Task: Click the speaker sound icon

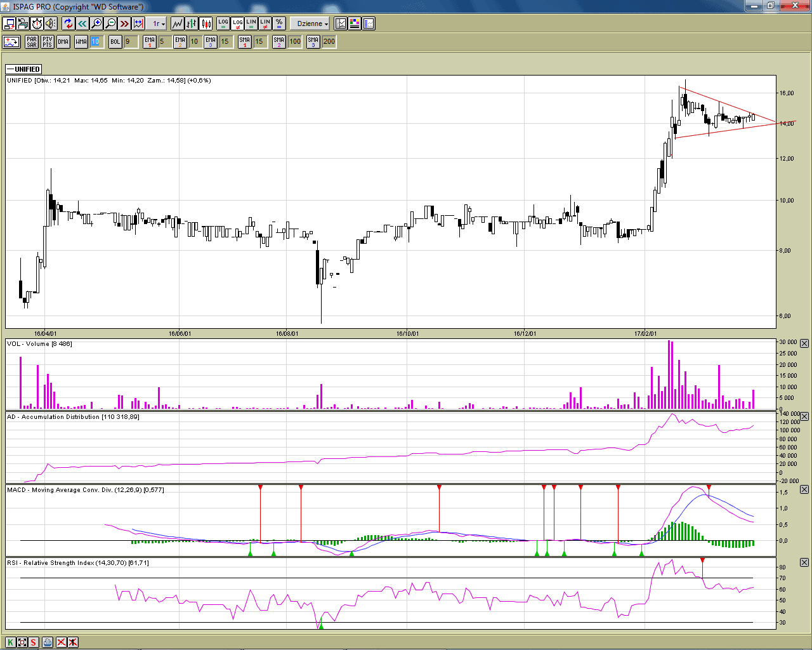Action: [51, 23]
